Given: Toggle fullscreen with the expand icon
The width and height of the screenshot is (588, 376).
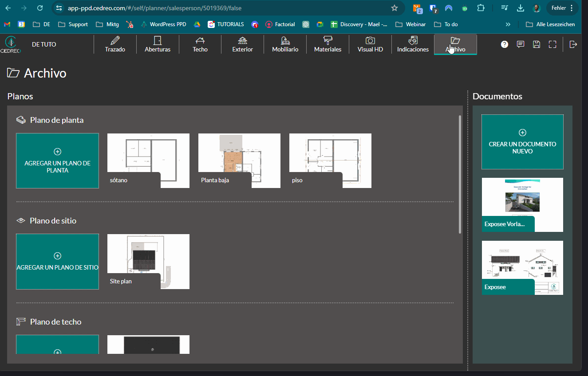Looking at the screenshot, I should 552,44.
